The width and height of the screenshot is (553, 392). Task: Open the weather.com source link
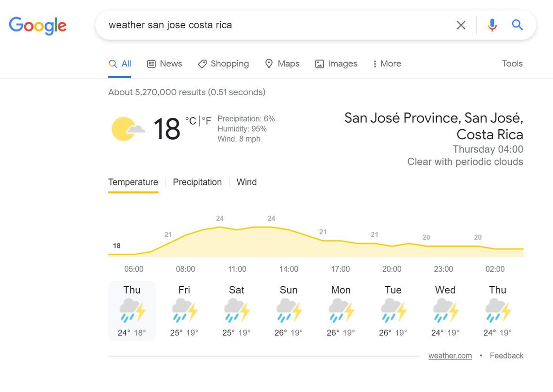[x=450, y=356]
